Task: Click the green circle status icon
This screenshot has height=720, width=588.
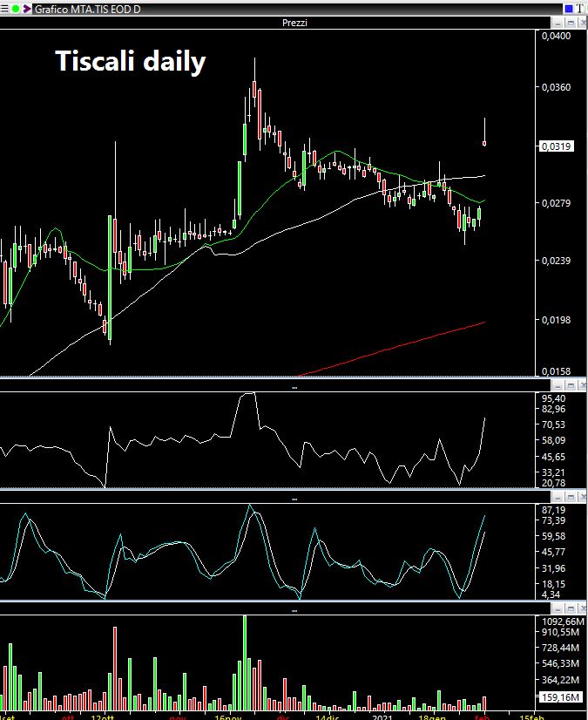Action: click(x=16, y=9)
